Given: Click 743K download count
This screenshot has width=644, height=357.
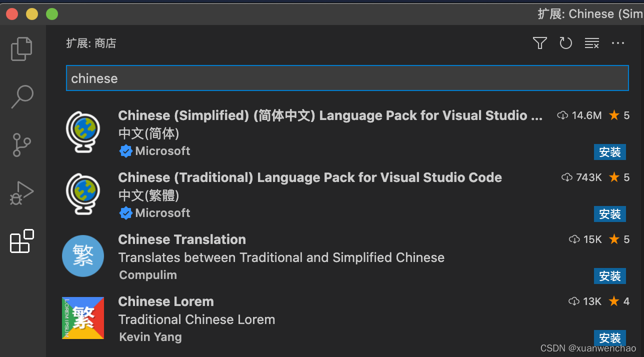Looking at the screenshot, I should coord(582,177).
